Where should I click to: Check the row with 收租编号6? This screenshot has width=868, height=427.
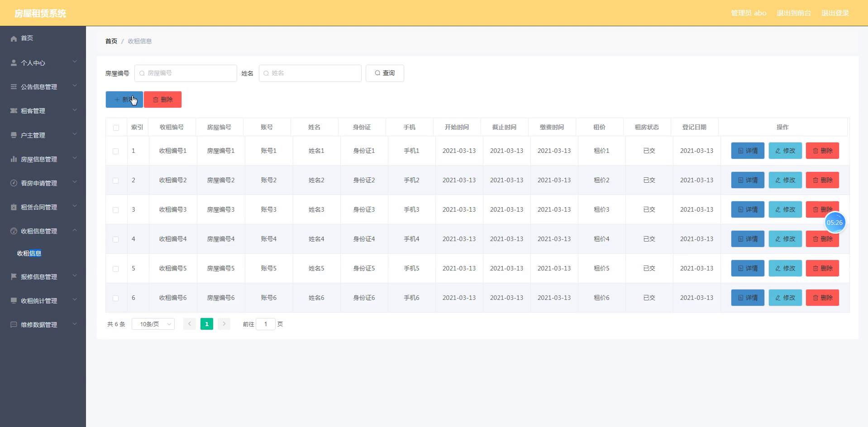click(x=116, y=298)
